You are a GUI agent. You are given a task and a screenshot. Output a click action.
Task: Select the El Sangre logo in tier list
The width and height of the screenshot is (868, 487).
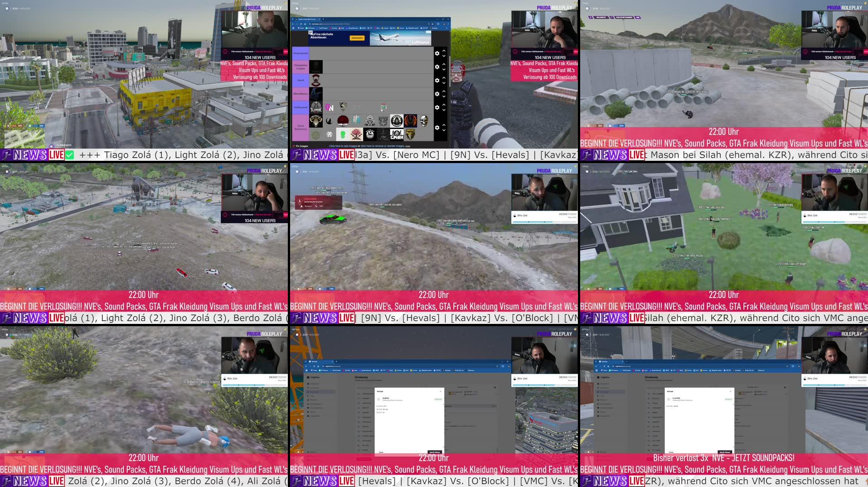pyautogui.click(x=316, y=107)
